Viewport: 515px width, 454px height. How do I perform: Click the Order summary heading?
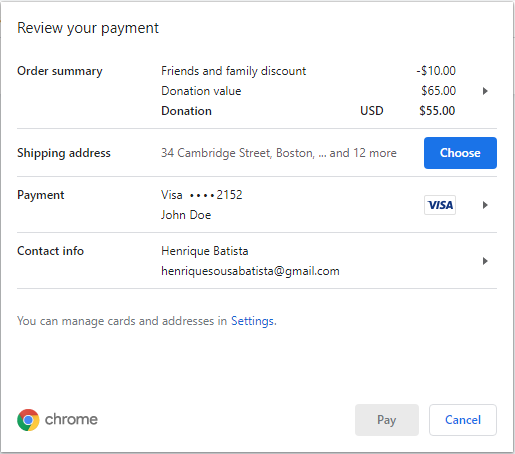coord(60,71)
